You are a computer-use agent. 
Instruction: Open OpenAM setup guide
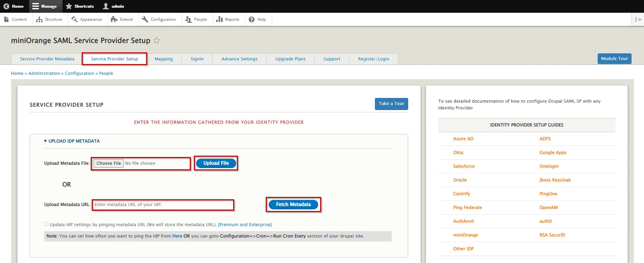pos(549,207)
